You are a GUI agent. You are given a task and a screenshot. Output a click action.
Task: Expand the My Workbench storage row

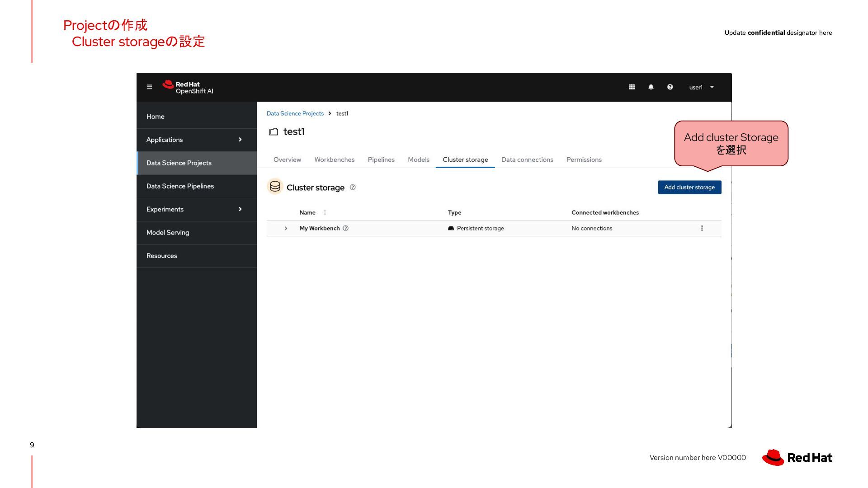tap(286, 228)
